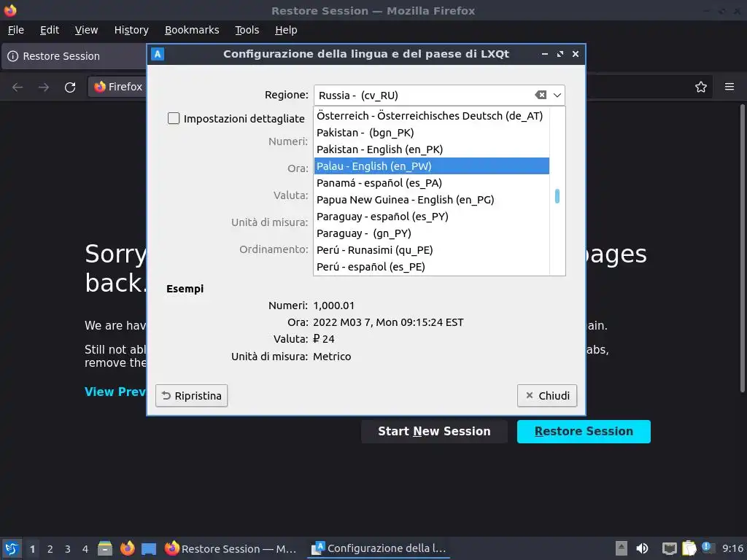Image resolution: width=747 pixels, height=560 pixels.
Task: Select Perú - Runasimi (qu_PE)
Action: click(x=431, y=249)
